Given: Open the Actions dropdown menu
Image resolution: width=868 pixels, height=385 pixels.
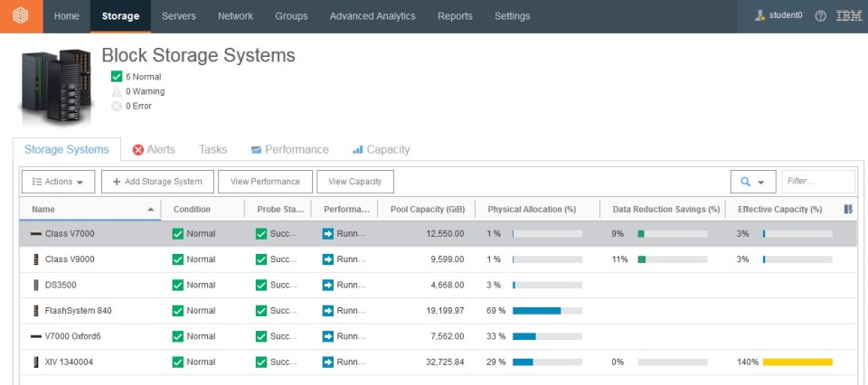Looking at the screenshot, I should (57, 182).
